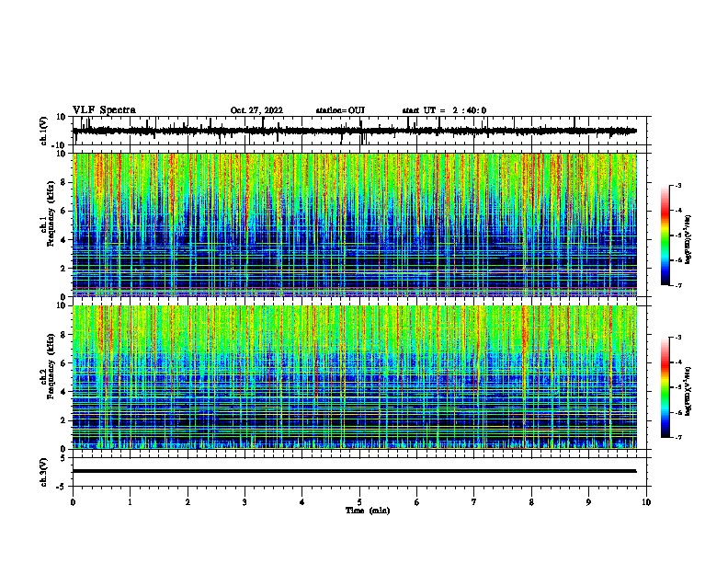Viewport: 728px width, 563px height.
Task: Click the "6" tick on the Time axis
Action: (417, 502)
